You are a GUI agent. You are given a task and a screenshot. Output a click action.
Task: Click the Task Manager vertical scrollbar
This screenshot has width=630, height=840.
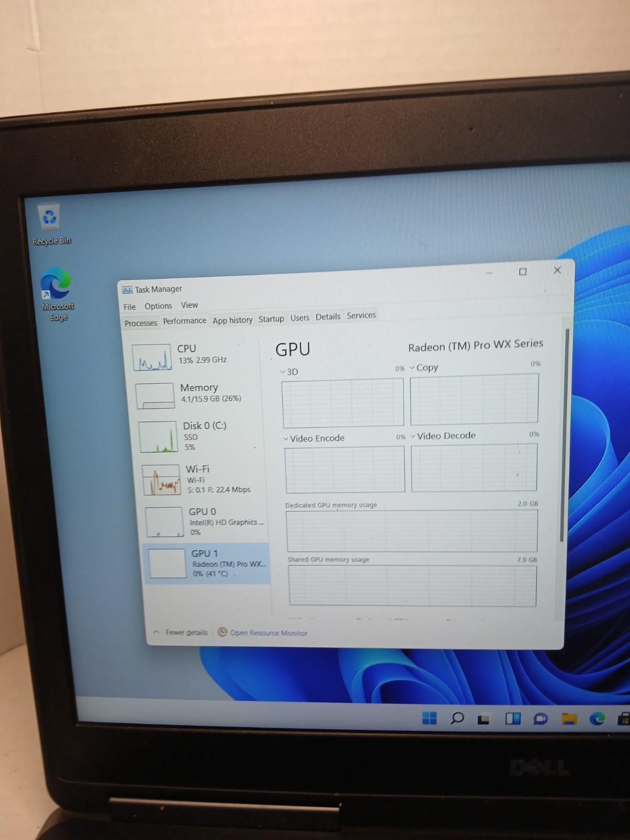(x=564, y=436)
